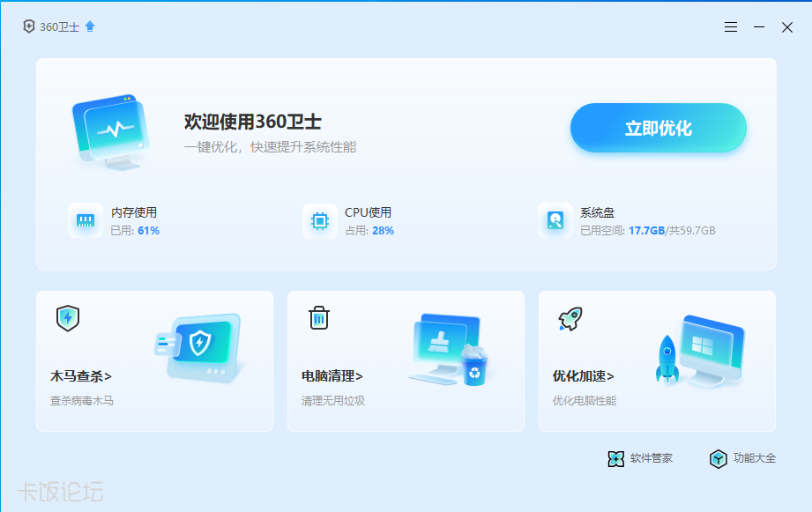The width and height of the screenshot is (812, 512).
Task: Click the 优化加速 rocket icon
Action: tap(570, 318)
